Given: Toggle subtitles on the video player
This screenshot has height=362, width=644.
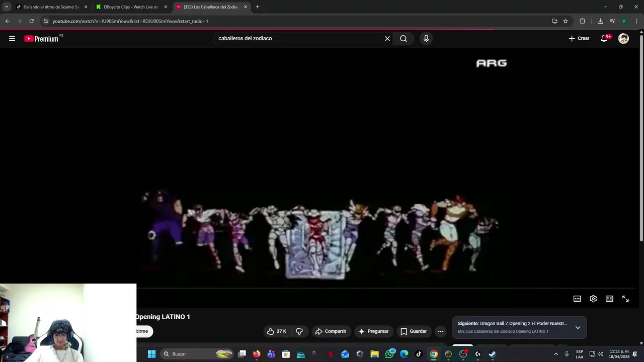Looking at the screenshot, I should [577, 299].
